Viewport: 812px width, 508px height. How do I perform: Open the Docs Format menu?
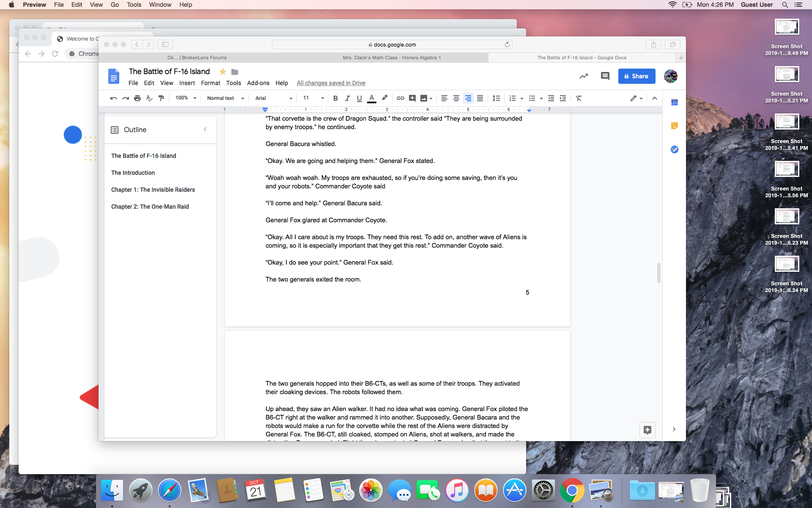pos(211,83)
